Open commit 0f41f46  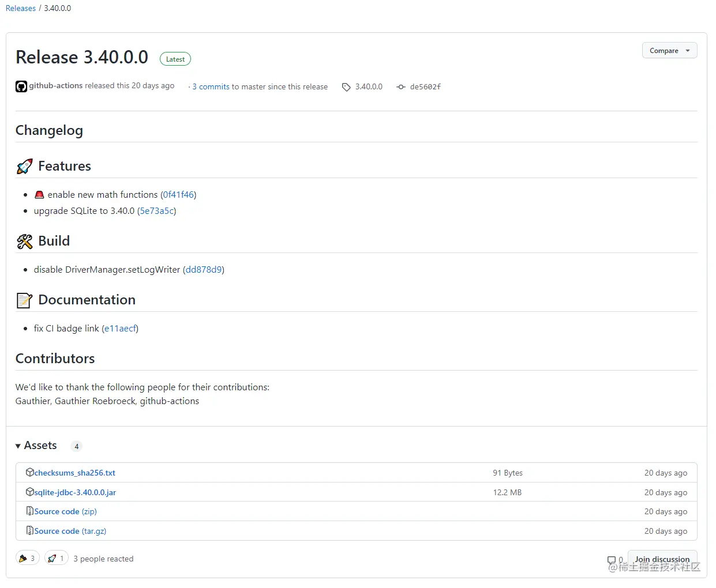pos(178,195)
